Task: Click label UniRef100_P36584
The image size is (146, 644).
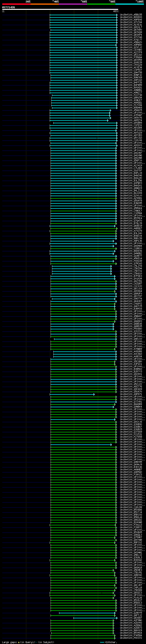Action: (x=131, y=635)
